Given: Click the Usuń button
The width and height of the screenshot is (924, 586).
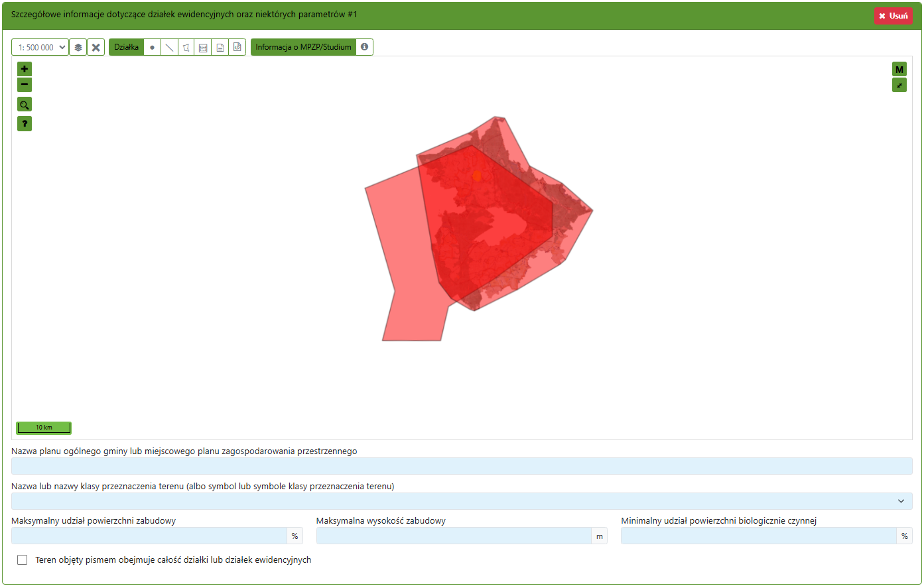Looking at the screenshot, I should pos(893,15).
